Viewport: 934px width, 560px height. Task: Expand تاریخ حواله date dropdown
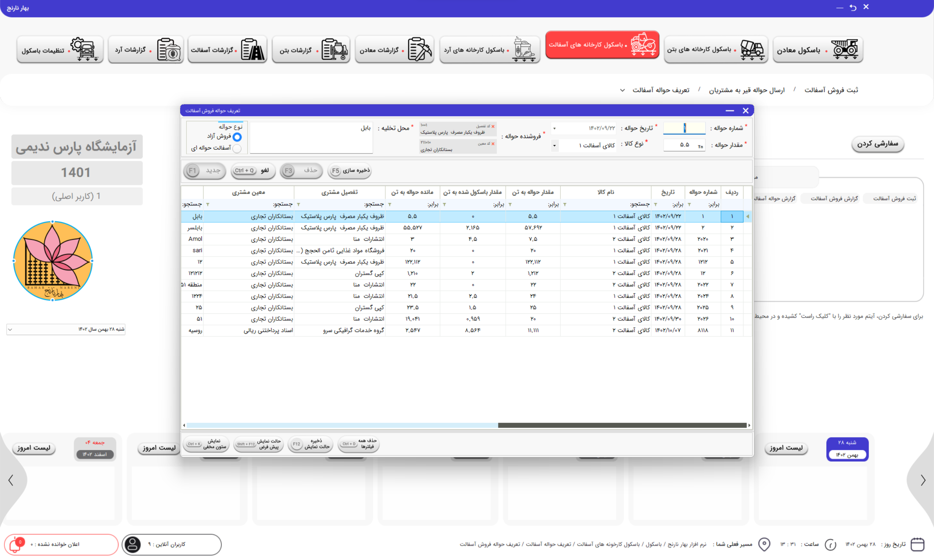tap(554, 129)
